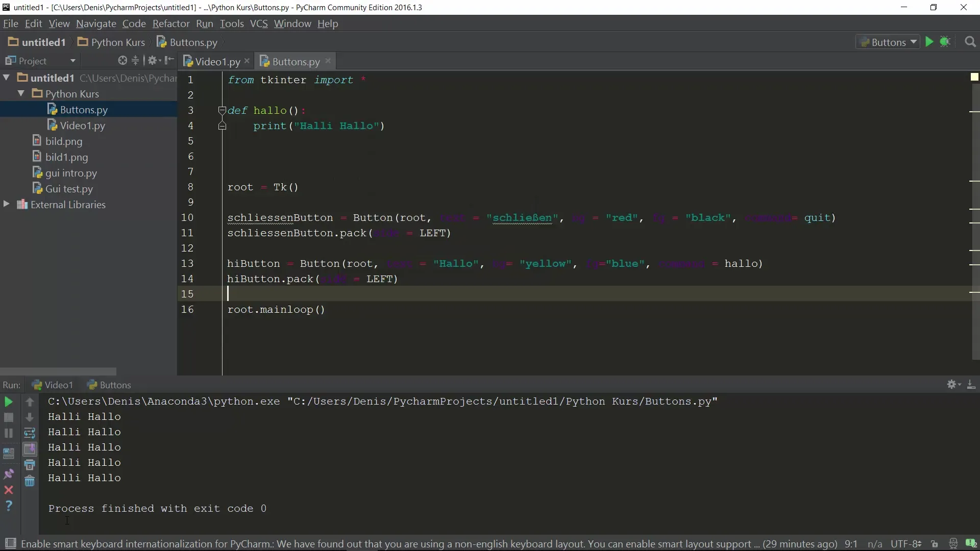
Task: Open the Run menu
Action: click(204, 23)
